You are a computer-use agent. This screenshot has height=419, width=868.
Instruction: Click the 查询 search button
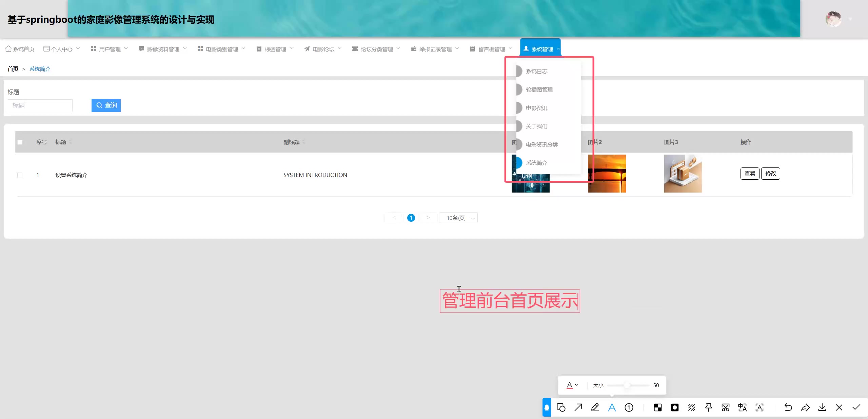(106, 105)
